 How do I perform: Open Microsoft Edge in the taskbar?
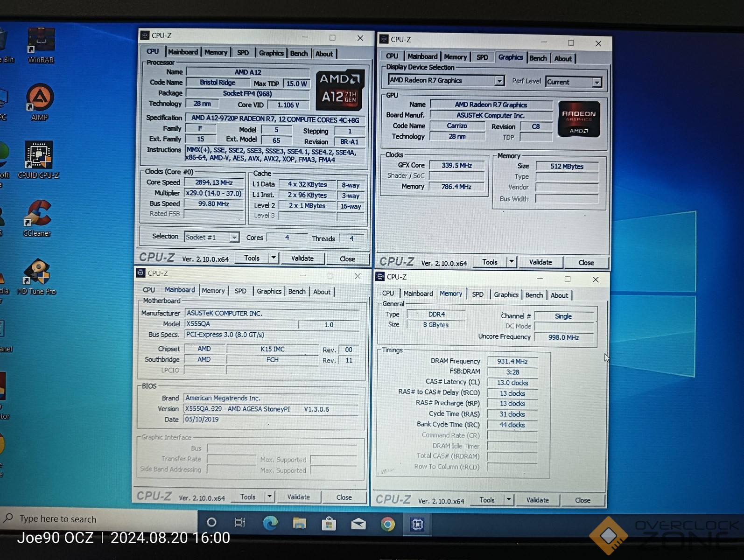pos(270,524)
